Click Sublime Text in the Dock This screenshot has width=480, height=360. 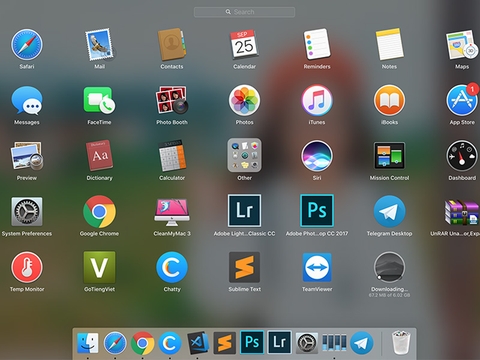(224, 343)
